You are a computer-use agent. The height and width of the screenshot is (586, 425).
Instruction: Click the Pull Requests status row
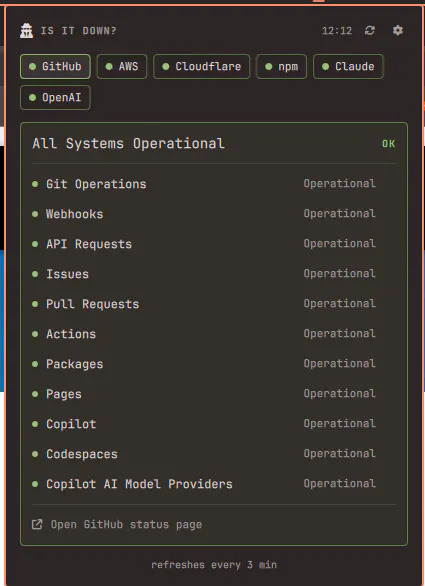pyautogui.click(x=214, y=304)
